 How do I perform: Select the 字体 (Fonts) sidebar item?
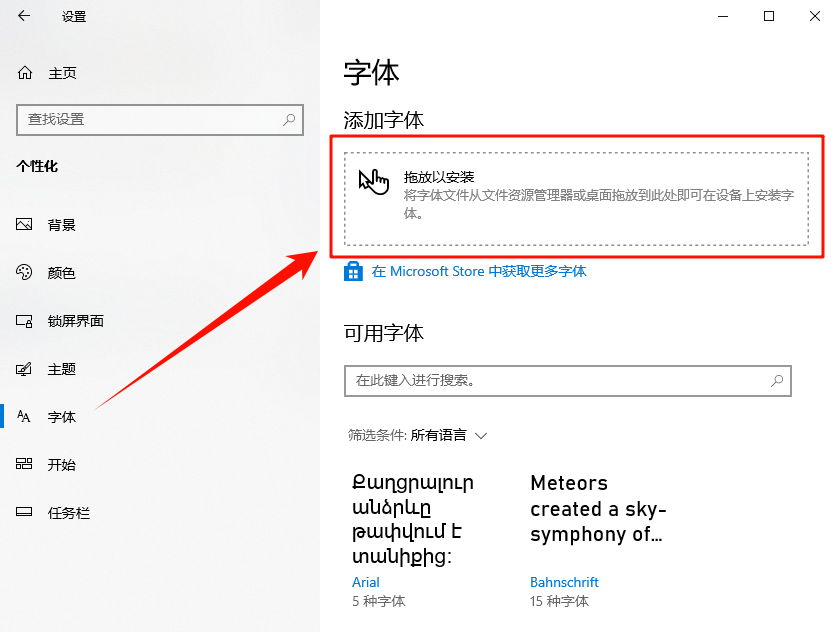click(x=60, y=416)
